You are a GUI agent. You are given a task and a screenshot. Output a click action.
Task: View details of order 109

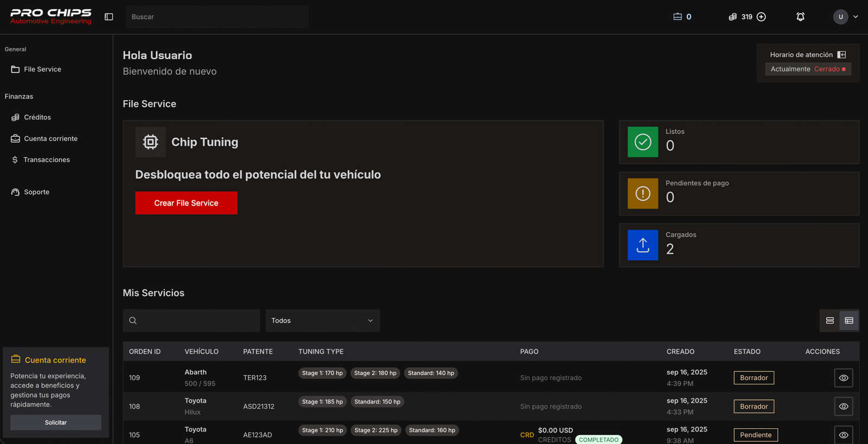[843, 378]
